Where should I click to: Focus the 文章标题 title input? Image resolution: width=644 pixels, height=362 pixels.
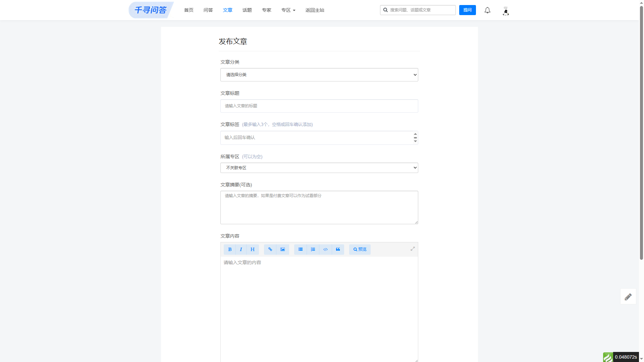click(319, 106)
